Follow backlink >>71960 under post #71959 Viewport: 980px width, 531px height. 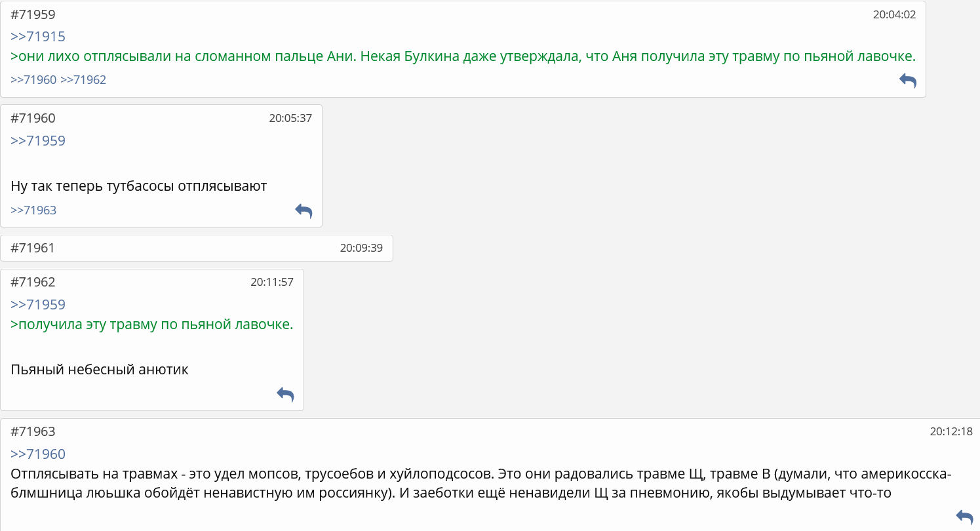pos(33,80)
